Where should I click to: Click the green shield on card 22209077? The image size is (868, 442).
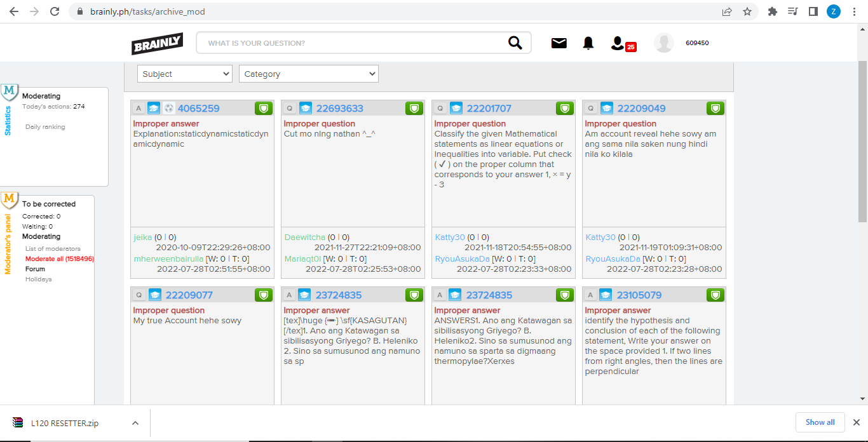point(264,295)
